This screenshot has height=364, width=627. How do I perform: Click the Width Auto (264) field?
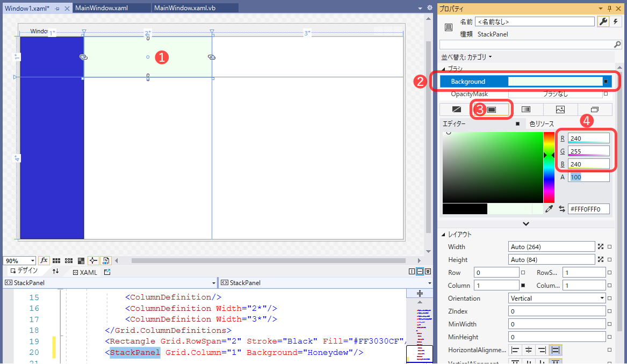pyautogui.click(x=551, y=247)
